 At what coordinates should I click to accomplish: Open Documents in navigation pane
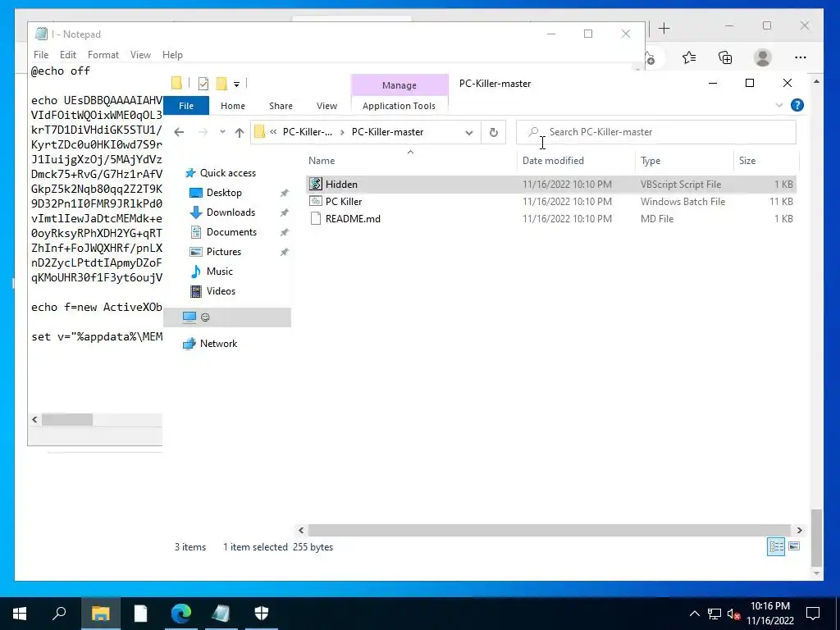tap(231, 232)
